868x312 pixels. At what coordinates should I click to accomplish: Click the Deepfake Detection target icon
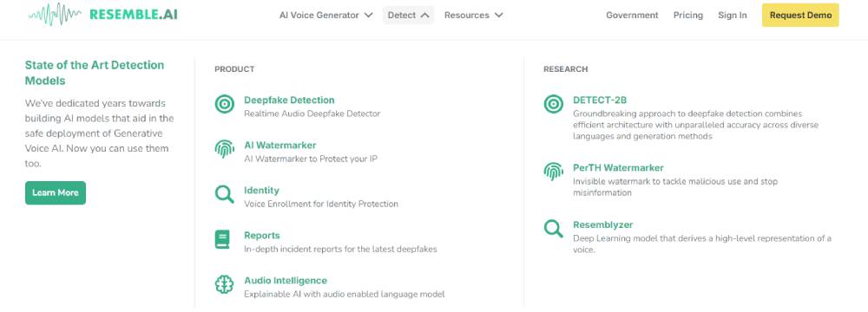[x=224, y=104]
